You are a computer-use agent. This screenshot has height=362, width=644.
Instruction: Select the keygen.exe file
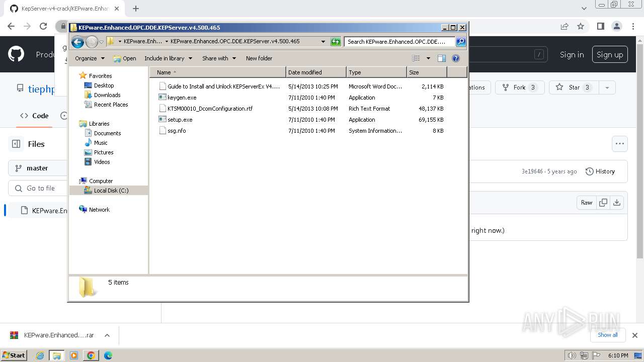tap(182, 98)
